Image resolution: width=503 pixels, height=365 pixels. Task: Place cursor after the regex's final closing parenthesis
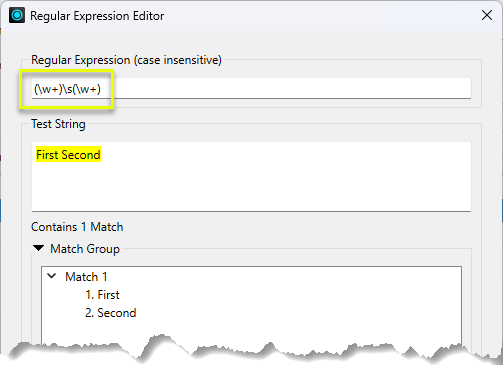point(101,89)
